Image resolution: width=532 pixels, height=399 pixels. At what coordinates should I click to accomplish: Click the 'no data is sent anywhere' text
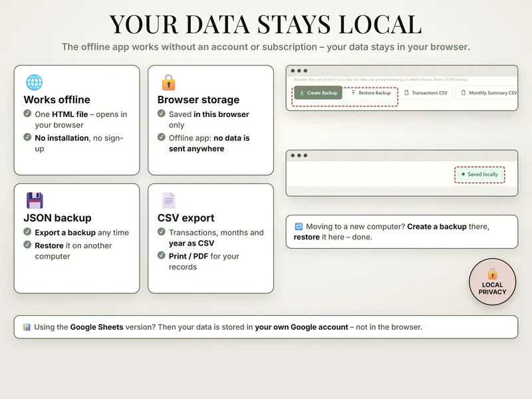click(209, 144)
